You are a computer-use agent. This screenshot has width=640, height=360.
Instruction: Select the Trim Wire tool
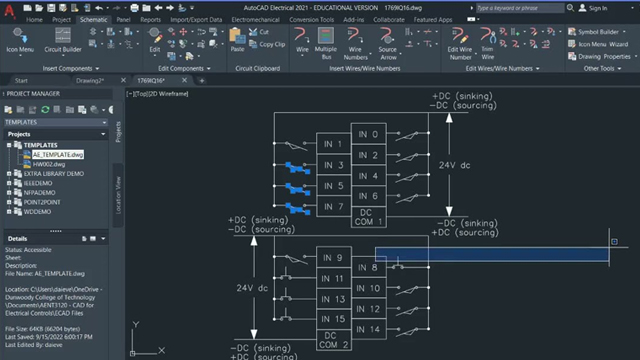tap(487, 44)
